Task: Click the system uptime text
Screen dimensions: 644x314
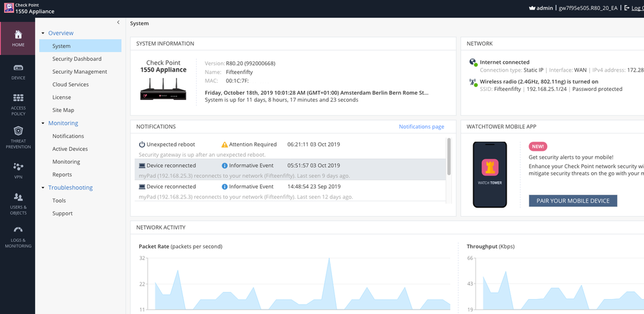Action: [x=281, y=99]
